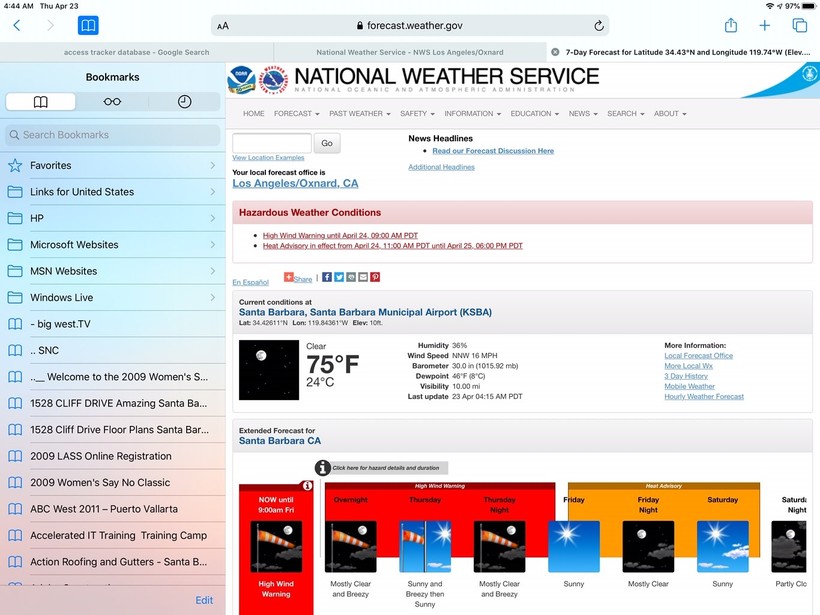Tap Edit in bookmarks sidebar
This screenshot has width=820, height=615.
[x=204, y=600]
